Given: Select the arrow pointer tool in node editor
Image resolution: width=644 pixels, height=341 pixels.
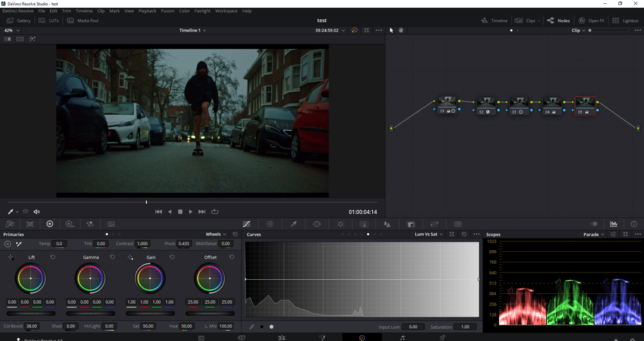Looking at the screenshot, I should click(x=391, y=30).
